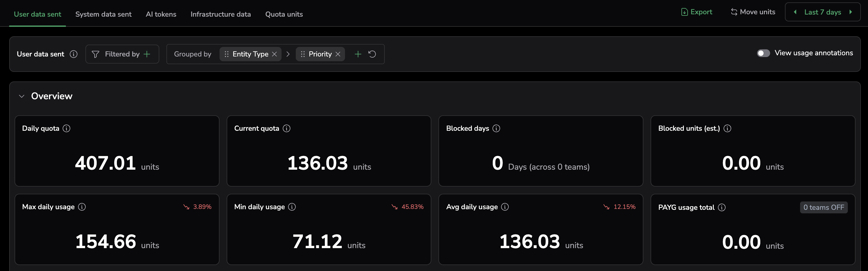Enable the View usage annotations toggle
Image resolution: width=868 pixels, height=271 pixels.
pyautogui.click(x=763, y=53)
